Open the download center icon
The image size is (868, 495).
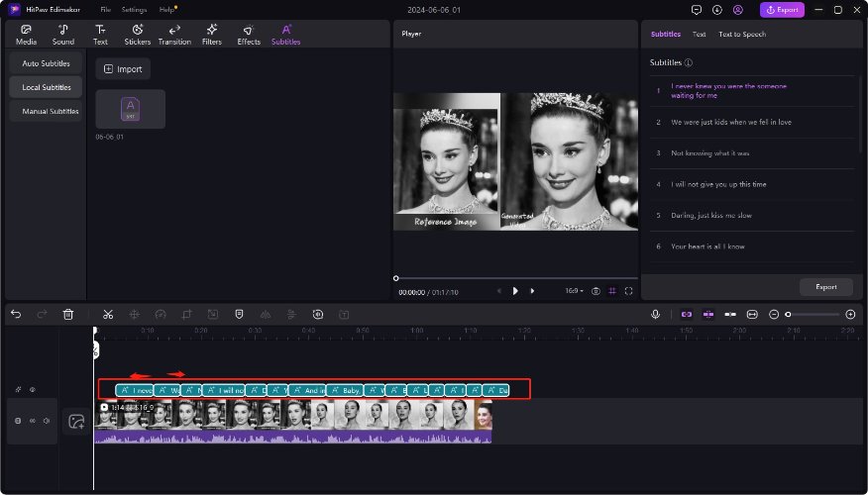point(716,10)
